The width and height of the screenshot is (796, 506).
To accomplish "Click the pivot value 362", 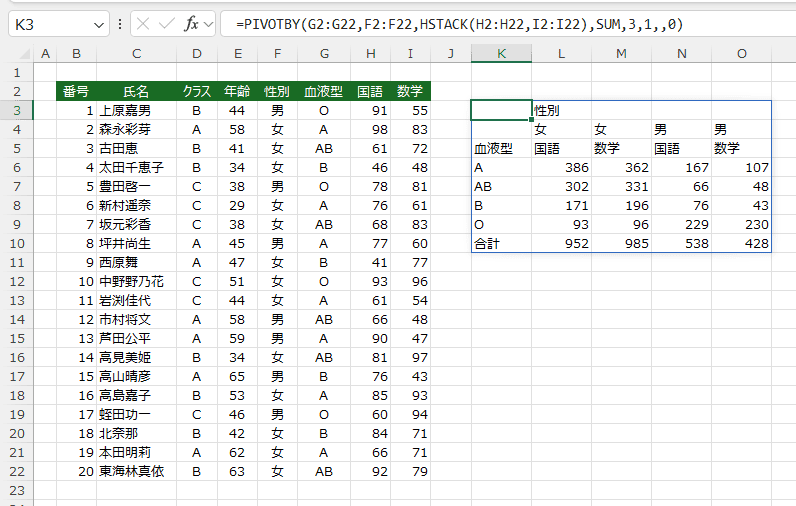I will pyautogui.click(x=621, y=167).
